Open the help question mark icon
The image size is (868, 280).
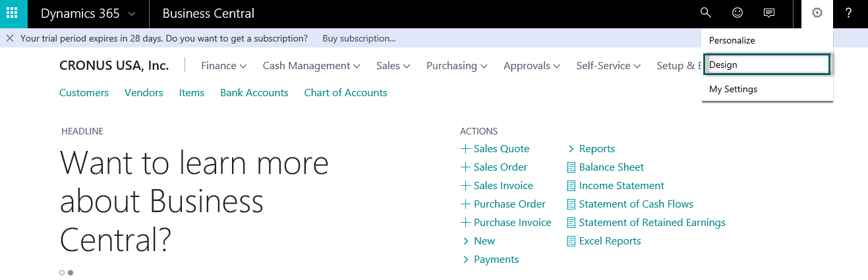[849, 13]
